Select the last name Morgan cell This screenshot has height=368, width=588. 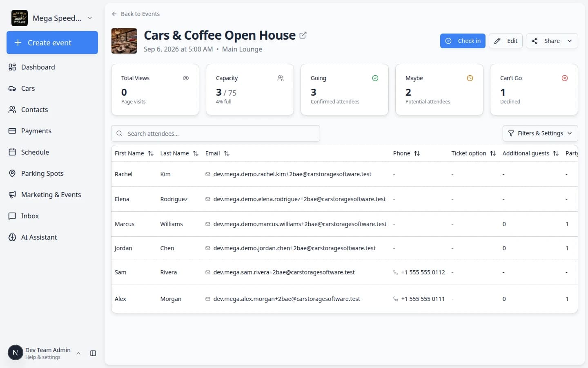(x=171, y=299)
